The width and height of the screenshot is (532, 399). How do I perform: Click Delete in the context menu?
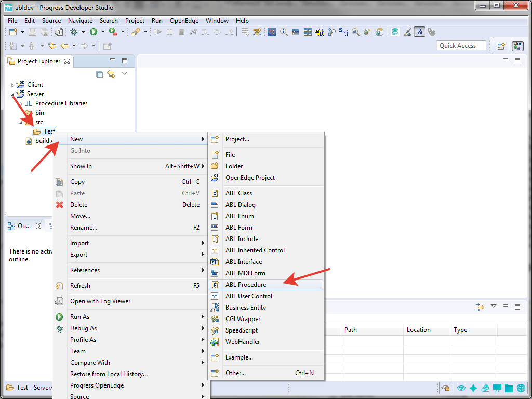[x=130, y=205]
